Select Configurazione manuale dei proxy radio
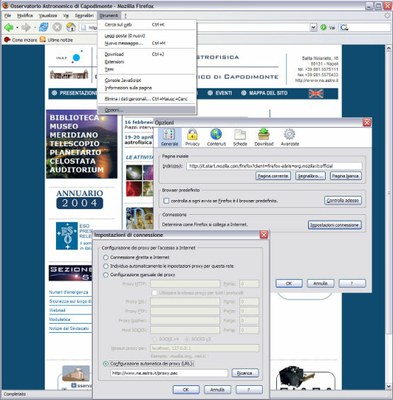This screenshot has width=393, height=400. [x=106, y=275]
